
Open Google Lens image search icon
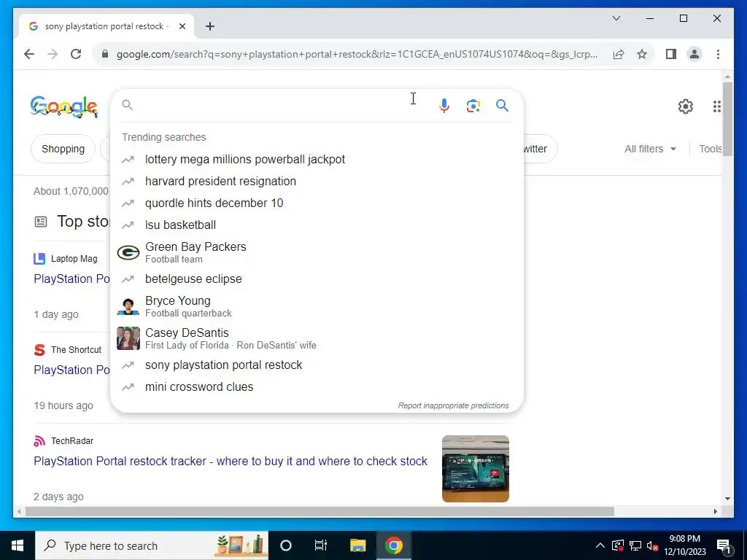tap(473, 106)
